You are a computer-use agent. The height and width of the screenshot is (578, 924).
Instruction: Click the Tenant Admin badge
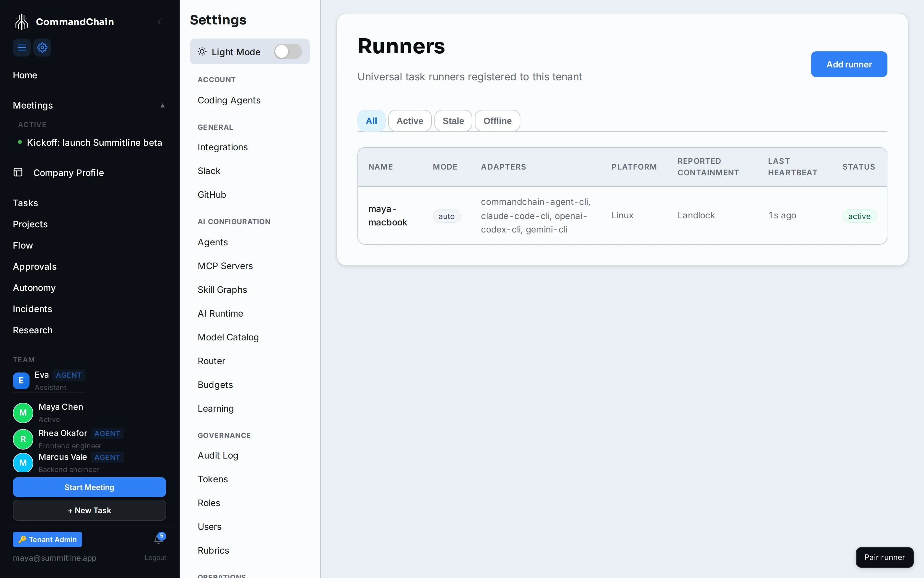coord(47,539)
